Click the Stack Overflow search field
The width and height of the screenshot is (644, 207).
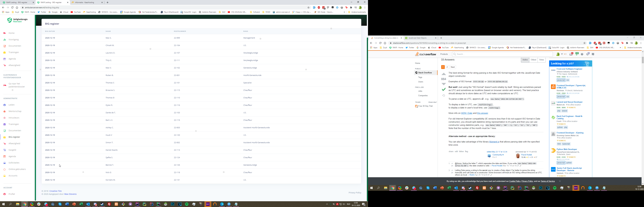(503, 54)
